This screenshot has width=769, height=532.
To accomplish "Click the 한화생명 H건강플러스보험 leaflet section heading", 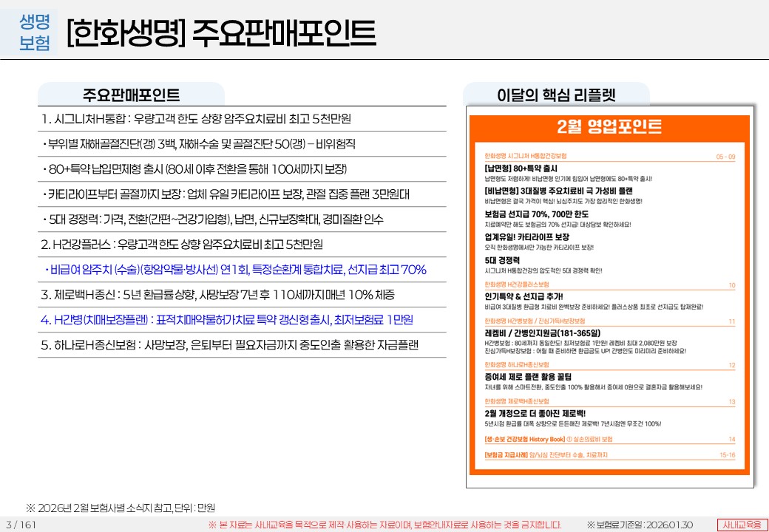I will pos(517,284).
